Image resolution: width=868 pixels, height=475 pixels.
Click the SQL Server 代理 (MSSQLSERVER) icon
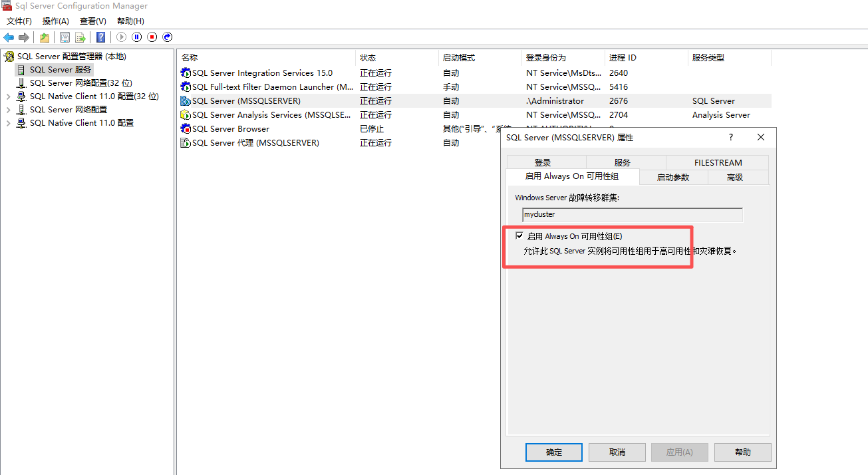pos(186,143)
